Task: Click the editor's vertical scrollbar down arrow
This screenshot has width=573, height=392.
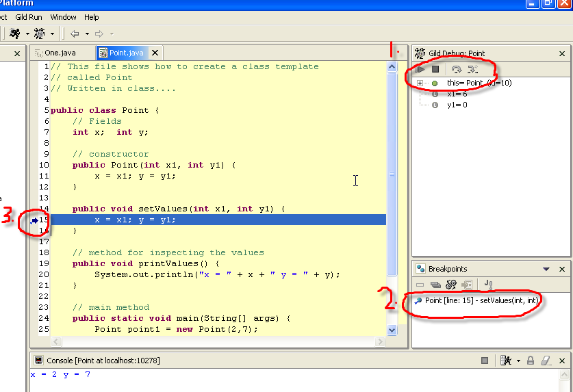Action: (392, 329)
